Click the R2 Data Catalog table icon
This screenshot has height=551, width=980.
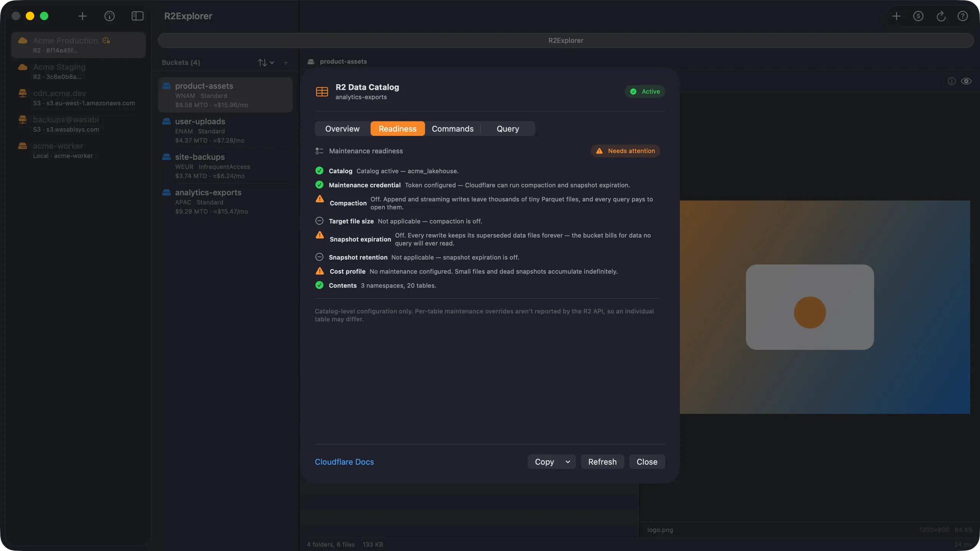(322, 92)
